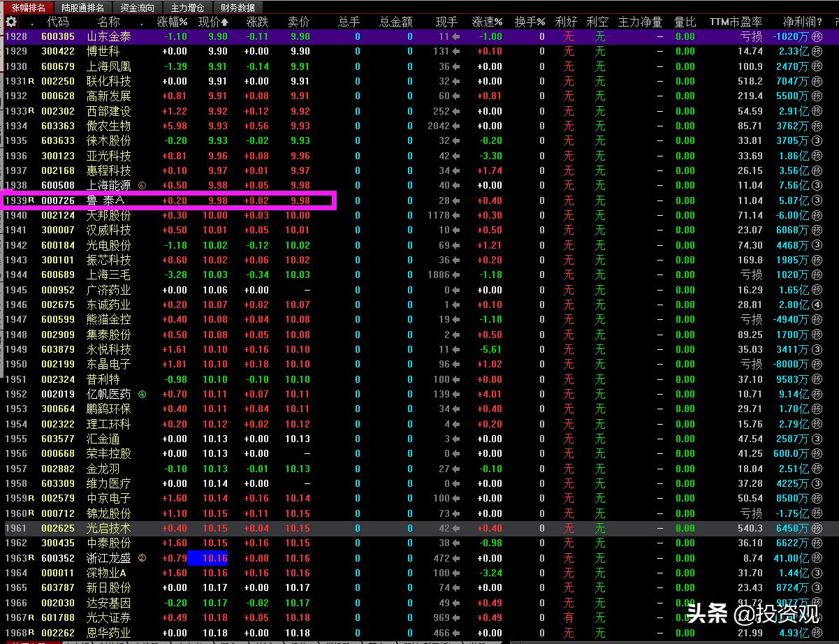The image size is (839, 644).
Task: Select the 光大证券 stock name
Action: pos(108,617)
